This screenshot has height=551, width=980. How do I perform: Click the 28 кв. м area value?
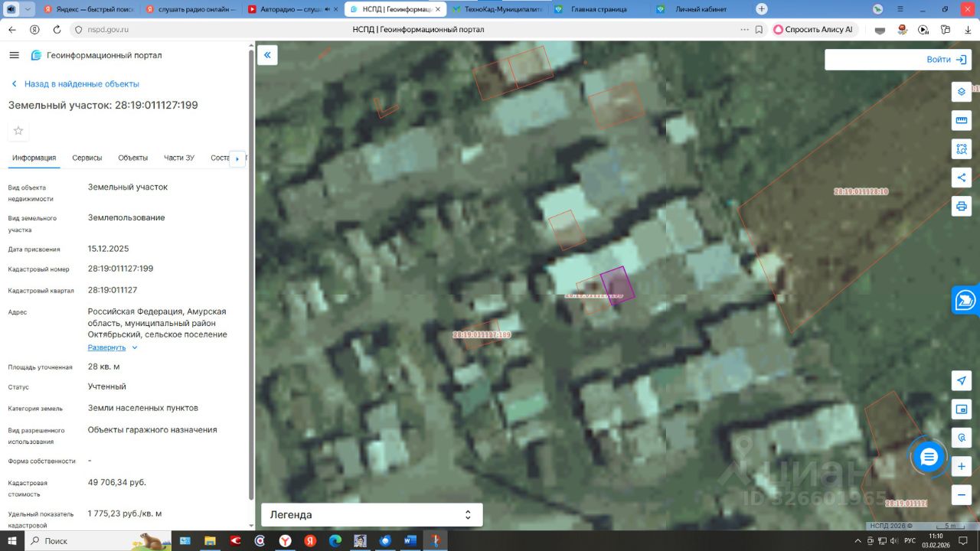coord(104,367)
